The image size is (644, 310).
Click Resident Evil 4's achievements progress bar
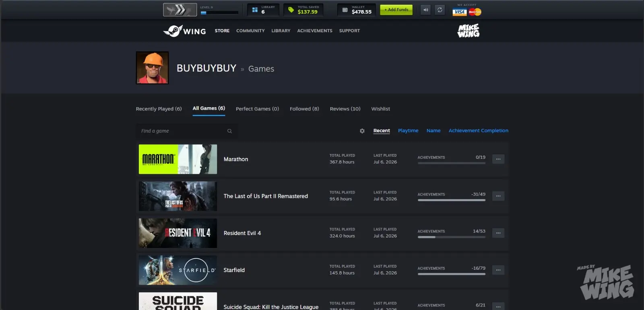[x=452, y=237]
